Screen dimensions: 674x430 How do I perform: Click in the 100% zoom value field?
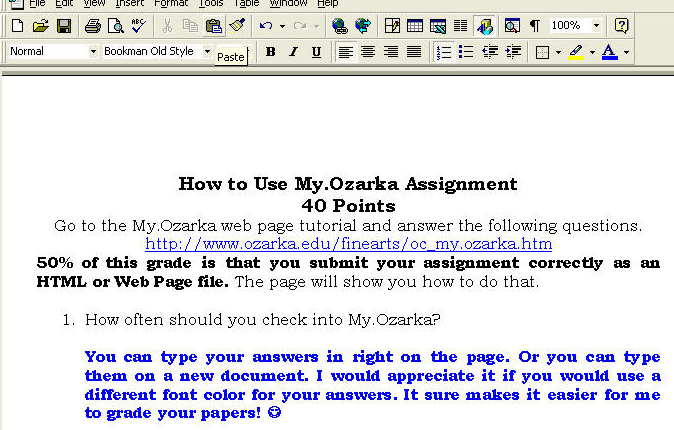(568, 26)
